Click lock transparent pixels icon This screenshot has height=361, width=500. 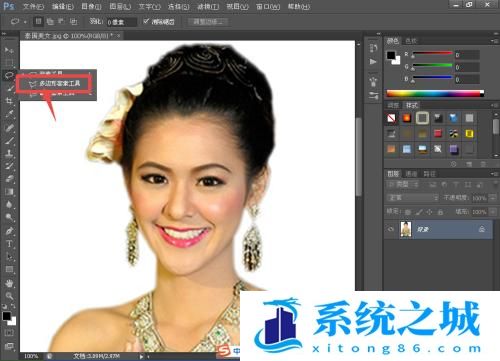click(408, 212)
